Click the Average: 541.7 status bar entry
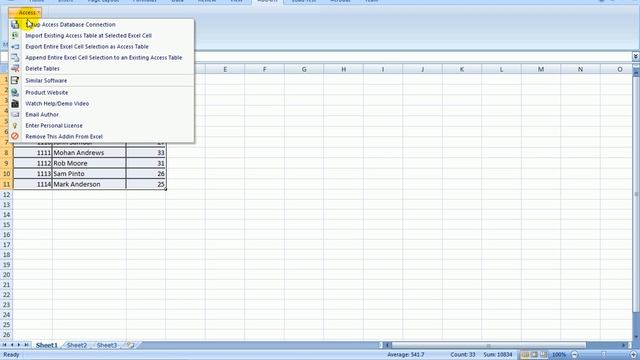This screenshot has width=640, height=360. pyautogui.click(x=406, y=355)
